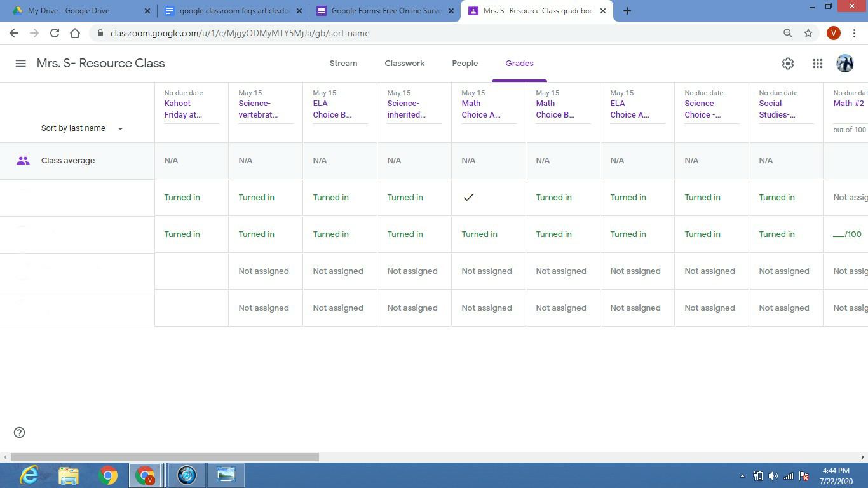Click the browser forward arrow
The height and width of the screenshot is (488, 868).
34,33
